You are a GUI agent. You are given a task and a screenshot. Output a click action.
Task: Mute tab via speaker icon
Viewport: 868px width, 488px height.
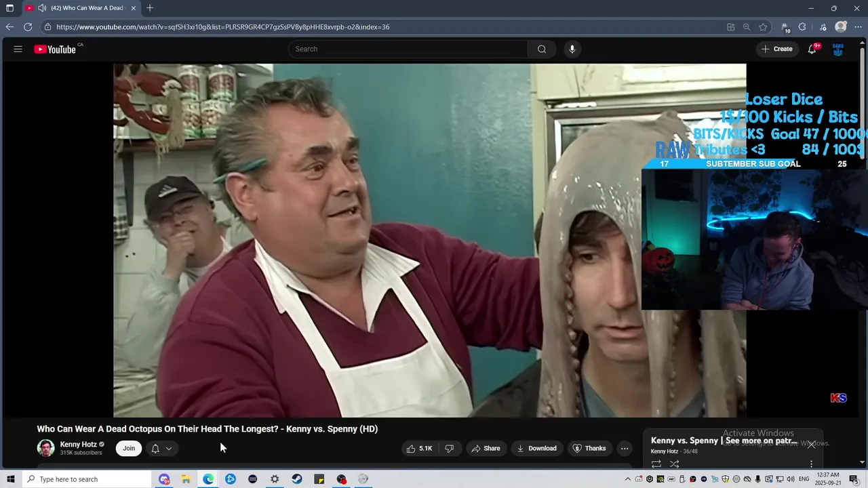[x=42, y=8]
